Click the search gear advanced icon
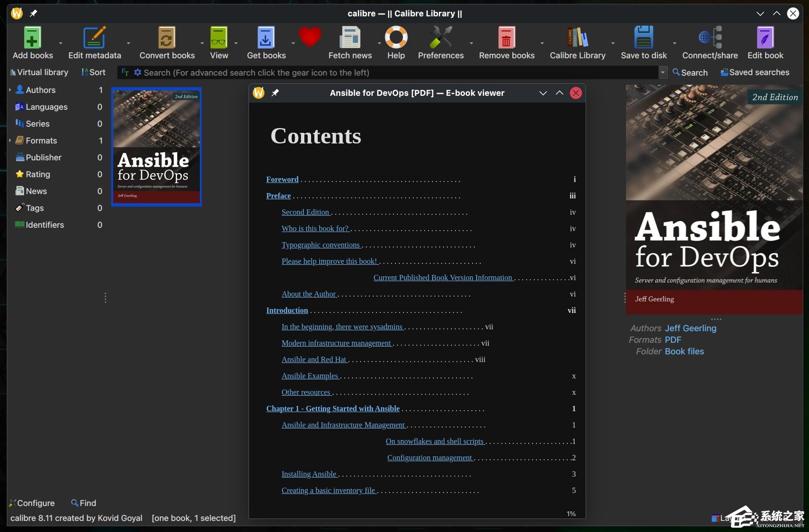Image resolution: width=809 pixels, height=532 pixels. tap(138, 72)
